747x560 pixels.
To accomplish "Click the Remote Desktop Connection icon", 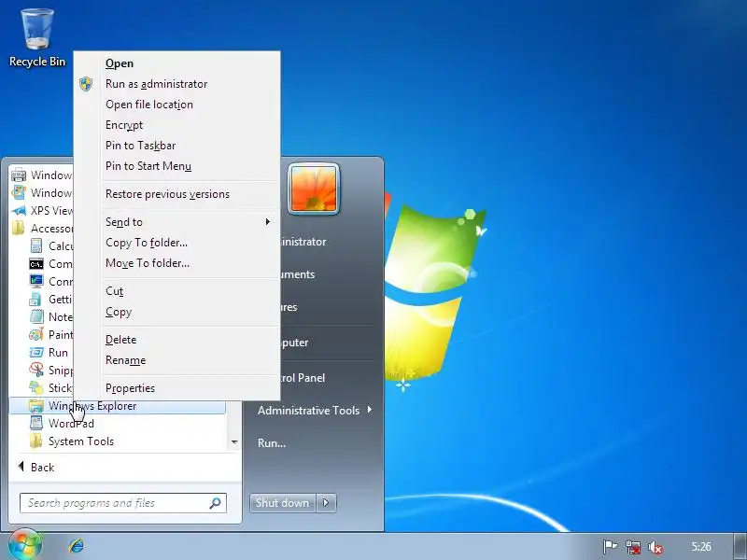I will (36, 282).
